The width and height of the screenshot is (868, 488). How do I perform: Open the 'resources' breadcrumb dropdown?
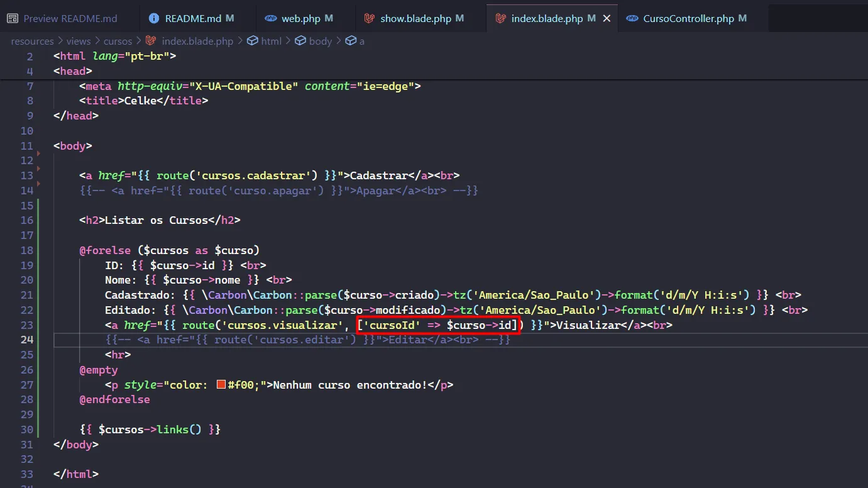[x=32, y=41]
